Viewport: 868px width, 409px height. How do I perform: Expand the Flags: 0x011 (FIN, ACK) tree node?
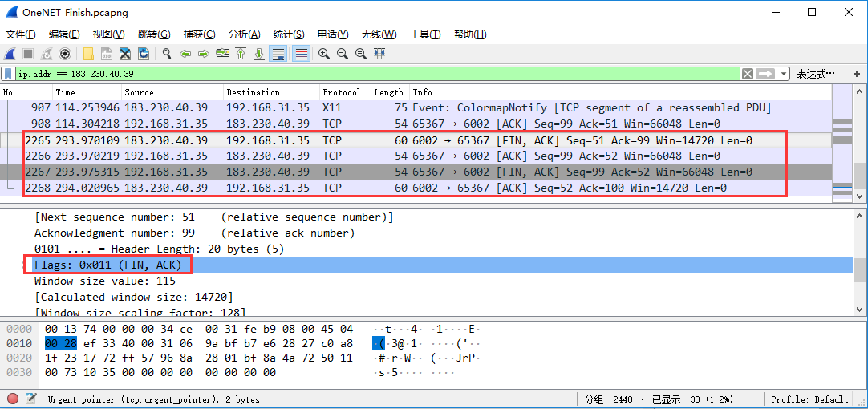tap(22, 265)
